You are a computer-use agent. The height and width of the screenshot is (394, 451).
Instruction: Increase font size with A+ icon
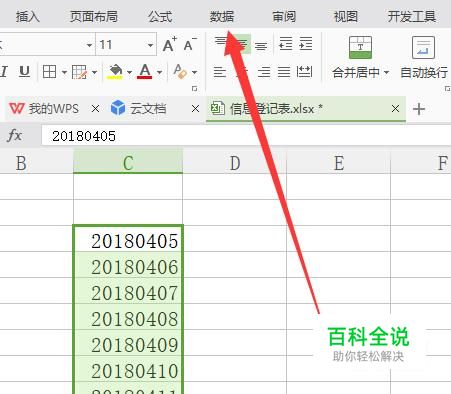tap(170, 44)
